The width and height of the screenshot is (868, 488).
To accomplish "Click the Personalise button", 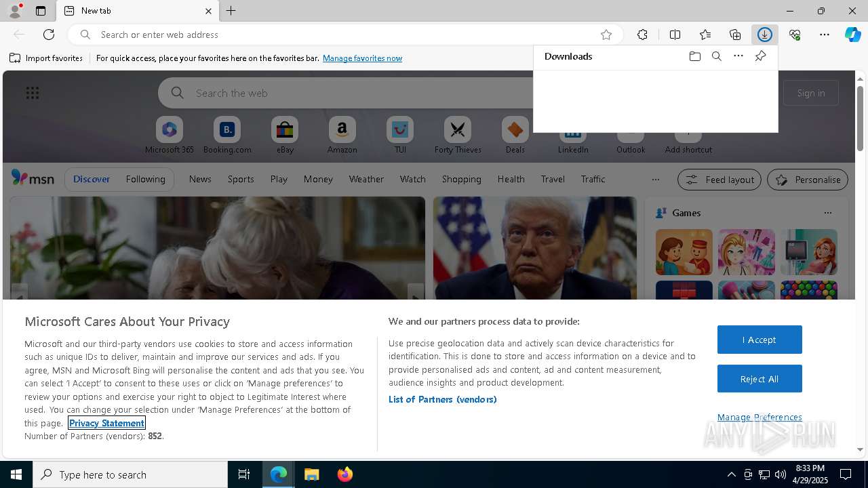I will pos(808,180).
